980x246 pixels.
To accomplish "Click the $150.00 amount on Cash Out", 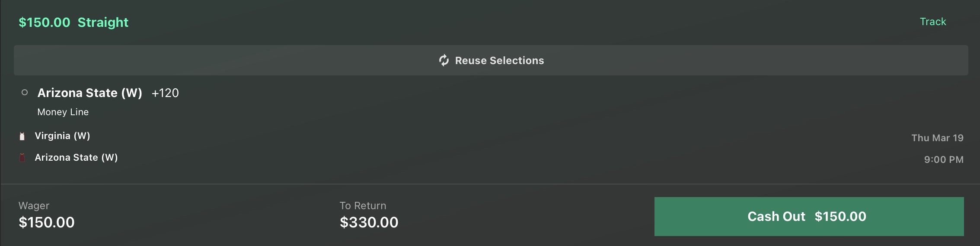I will (840, 217).
